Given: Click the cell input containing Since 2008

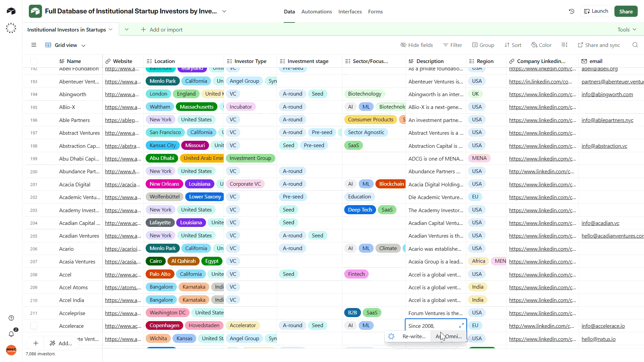Looking at the screenshot, I should pyautogui.click(x=429, y=325).
